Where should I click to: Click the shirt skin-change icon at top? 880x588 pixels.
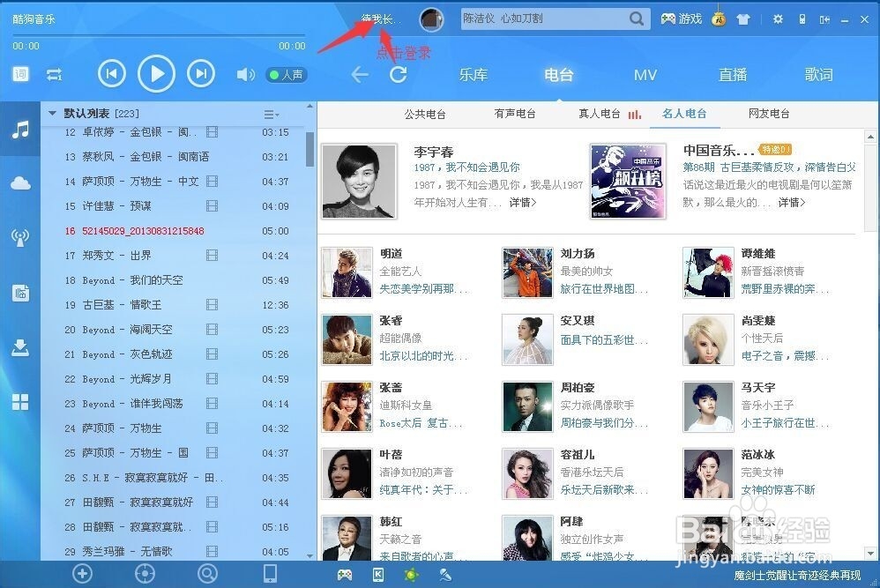[743, 19]
